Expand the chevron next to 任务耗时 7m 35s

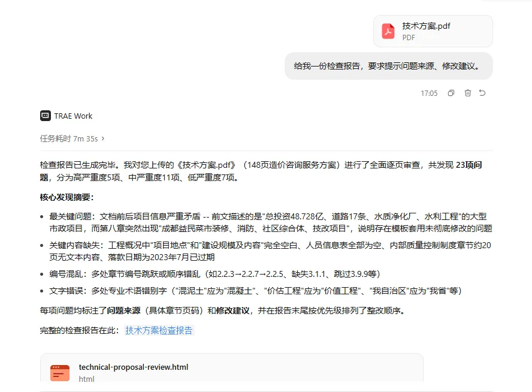[103, 138]
